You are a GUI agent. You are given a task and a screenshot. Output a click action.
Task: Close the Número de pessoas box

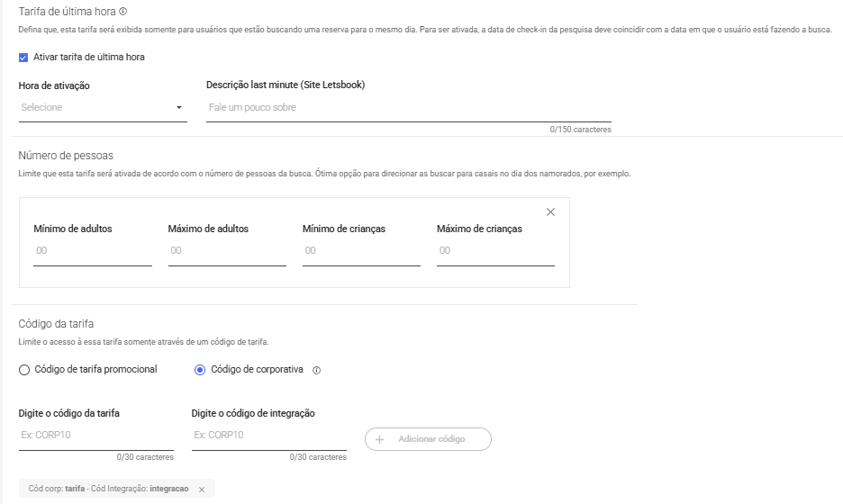tap(550, 212)
